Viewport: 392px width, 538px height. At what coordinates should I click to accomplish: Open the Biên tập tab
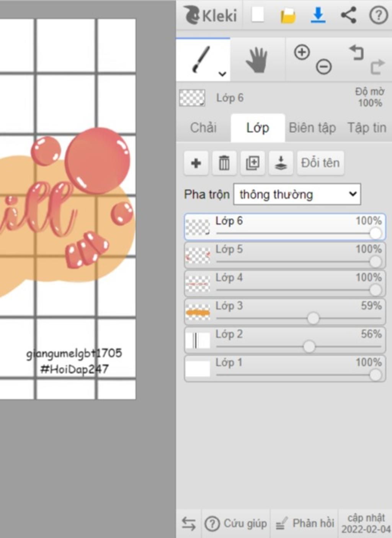point(312,128)
